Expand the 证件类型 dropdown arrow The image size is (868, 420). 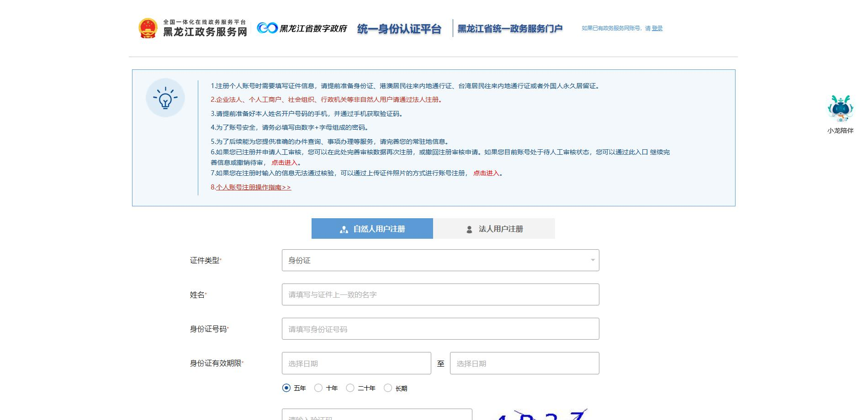[593, 260]
